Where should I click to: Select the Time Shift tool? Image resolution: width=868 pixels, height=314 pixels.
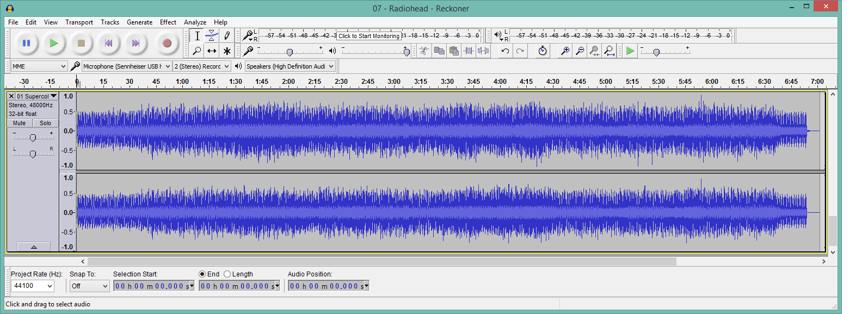click(212, 51)
